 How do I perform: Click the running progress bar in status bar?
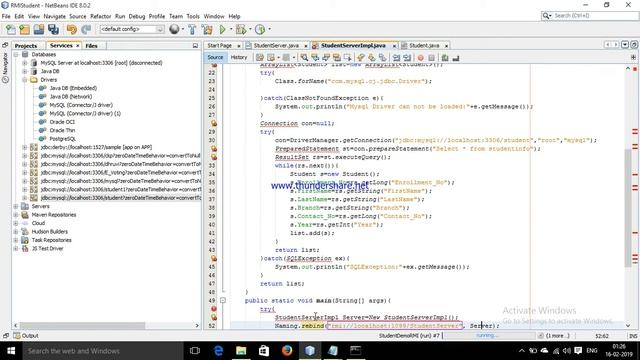489,336
